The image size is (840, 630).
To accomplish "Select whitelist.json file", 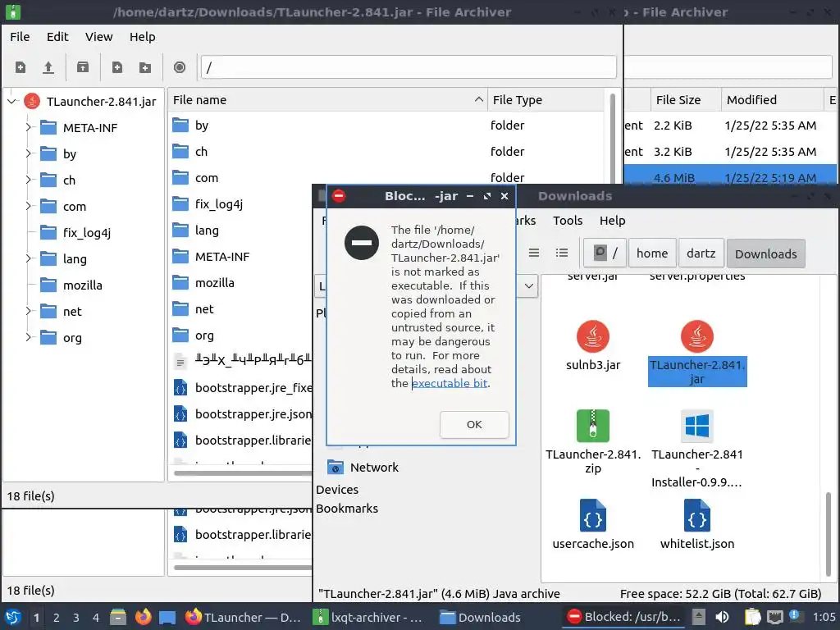I will coord(697,524).
